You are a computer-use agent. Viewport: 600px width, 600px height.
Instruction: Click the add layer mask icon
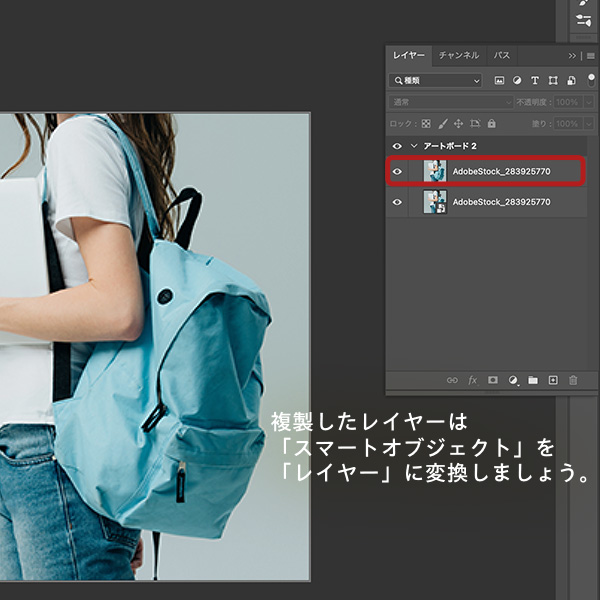(493, 380)
